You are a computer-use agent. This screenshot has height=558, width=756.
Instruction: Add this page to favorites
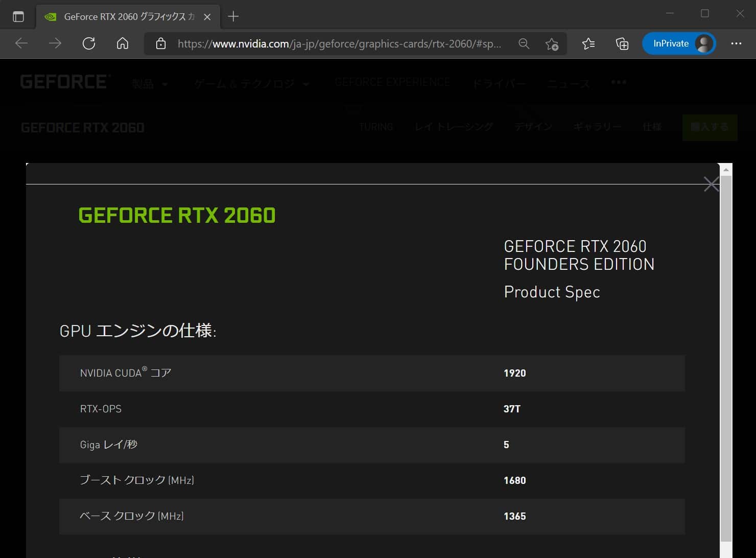point(552,44)
